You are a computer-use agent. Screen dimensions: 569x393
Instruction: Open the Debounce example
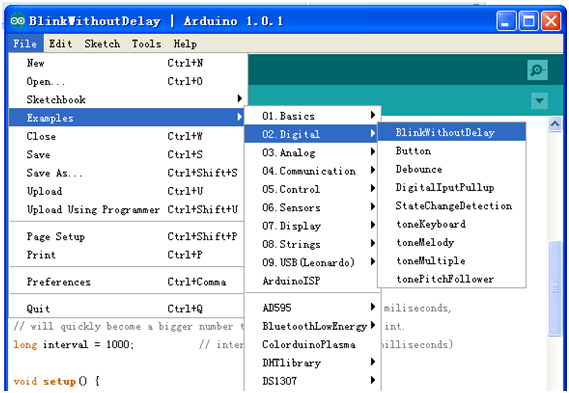[x=452, y=169]
